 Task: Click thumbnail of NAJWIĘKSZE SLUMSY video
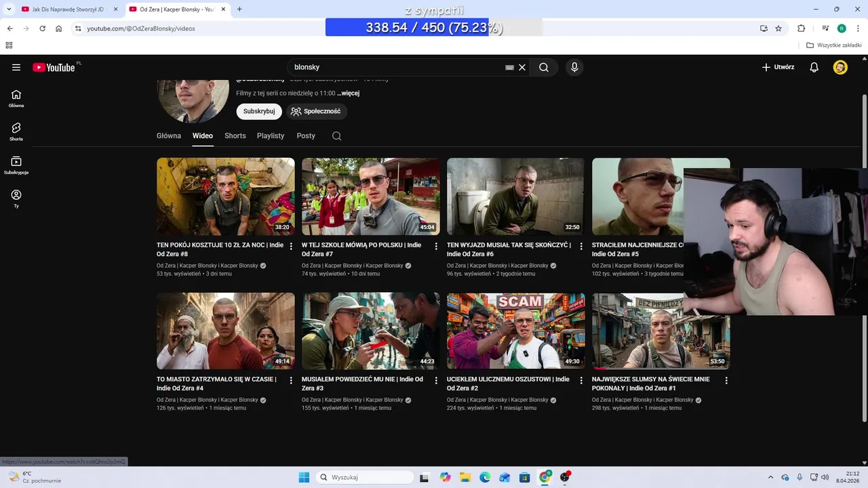660,331
